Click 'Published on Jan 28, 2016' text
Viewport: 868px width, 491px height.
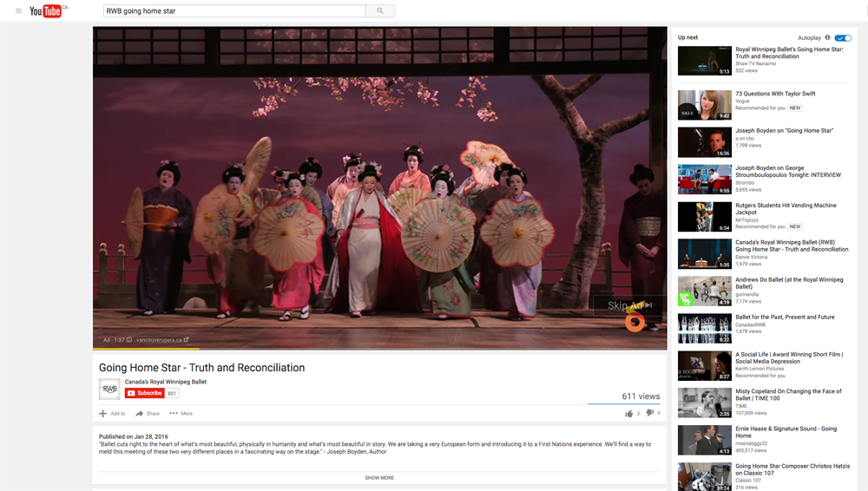coord(133,436)
